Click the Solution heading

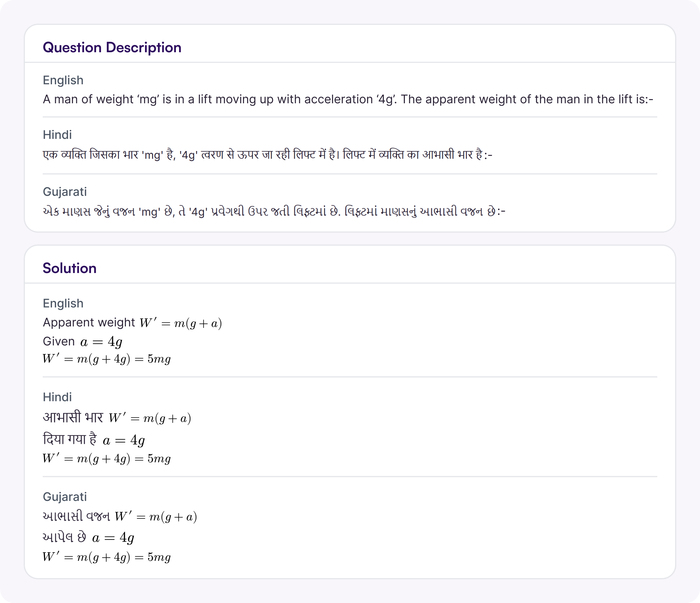(x=70, y=268)
